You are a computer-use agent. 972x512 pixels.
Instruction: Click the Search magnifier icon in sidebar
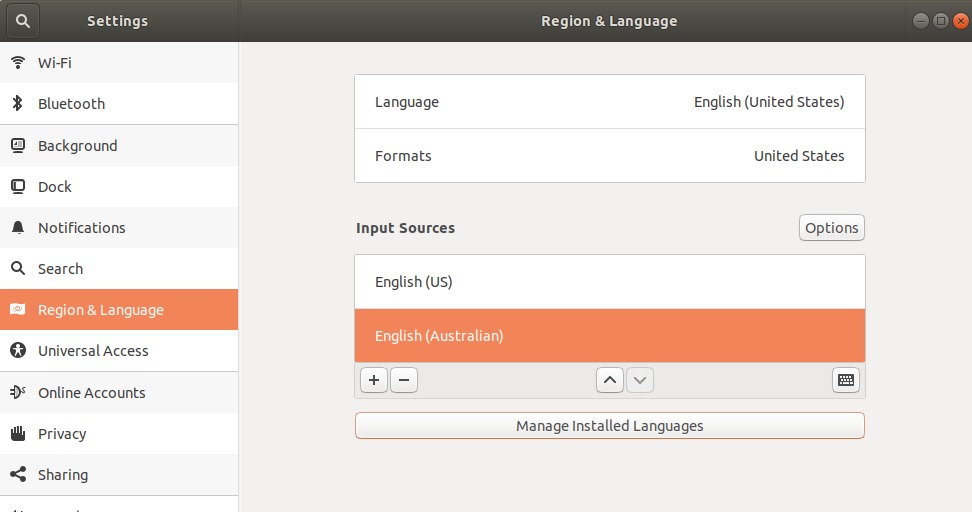18,268
